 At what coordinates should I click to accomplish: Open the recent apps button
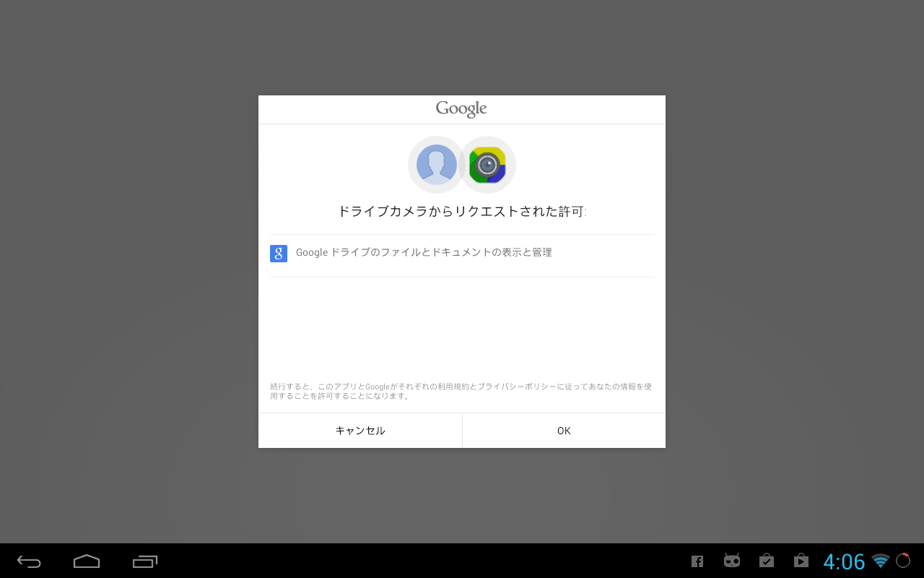click(145, 561)
